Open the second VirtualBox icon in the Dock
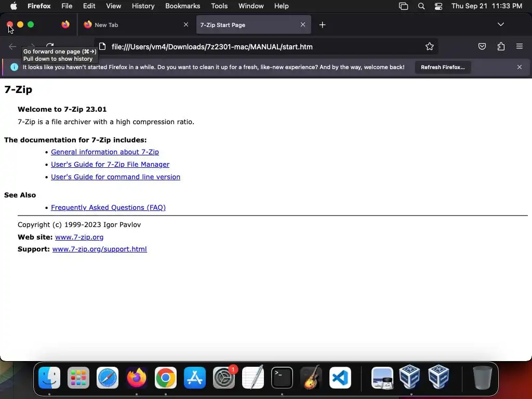 [x=438, y=377]
